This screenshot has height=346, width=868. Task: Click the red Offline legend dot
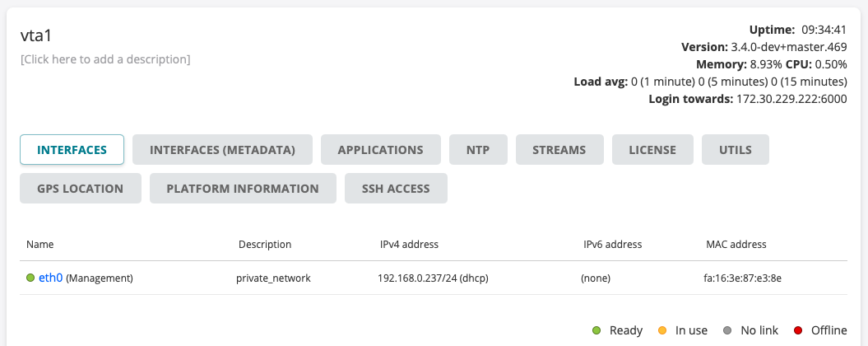[x=798, y=330]
